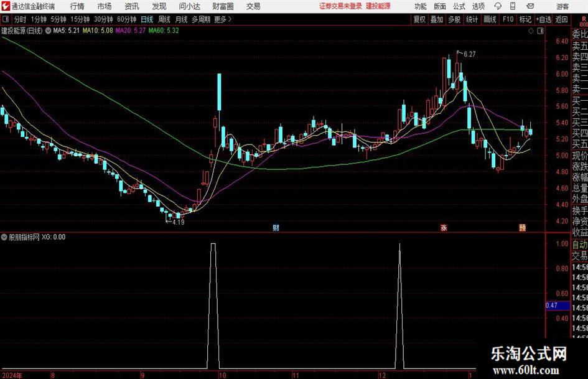Image resolution: width=588 pixels, height=379 pixels.
Task: Open the mail envelope icon
Action: pos(530,6)
